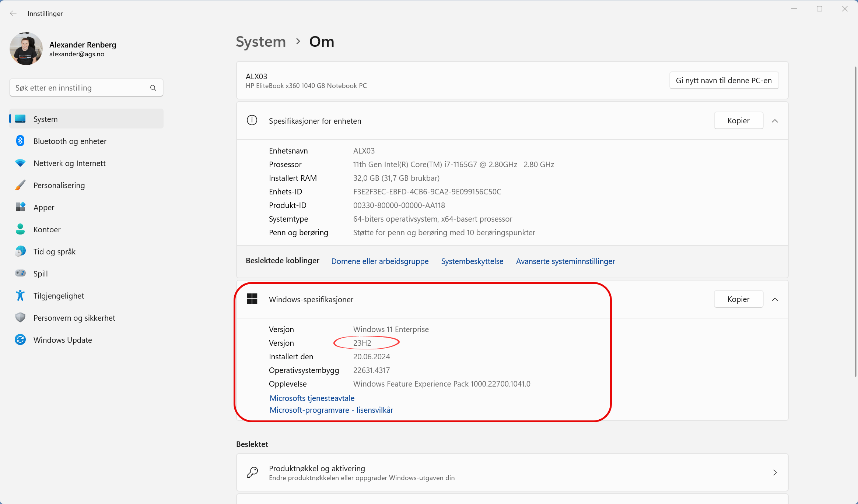
Task: Open 'Personalisering' settings page
Action: (x=86, y=185)
